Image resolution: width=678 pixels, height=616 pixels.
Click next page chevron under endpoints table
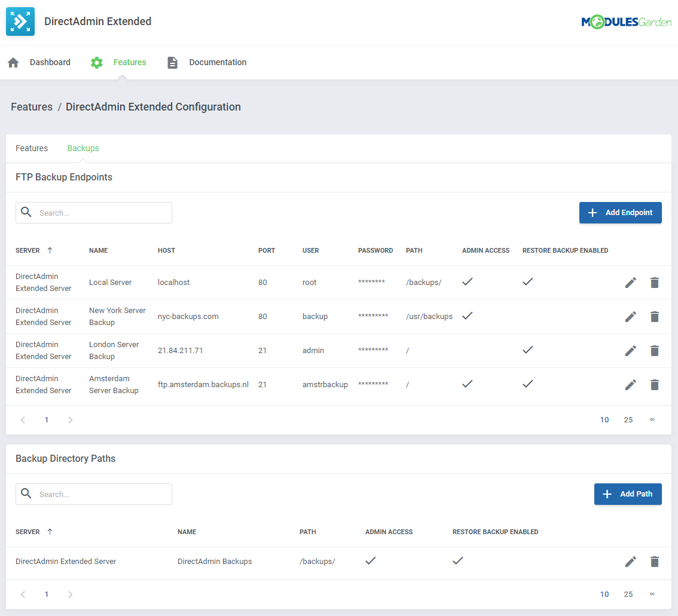[70, 419]
